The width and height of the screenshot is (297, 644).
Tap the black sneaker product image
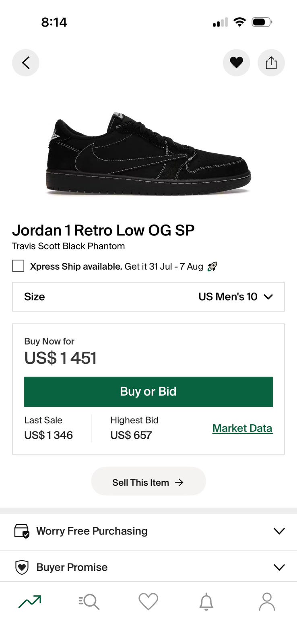pyautogui.click(x=148, y=155)
